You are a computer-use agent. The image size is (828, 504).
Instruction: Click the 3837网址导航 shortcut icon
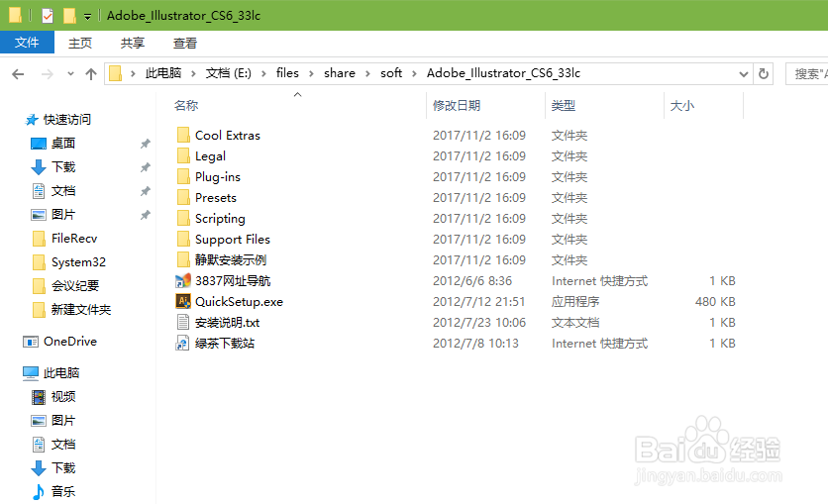(x=182, y=281)
